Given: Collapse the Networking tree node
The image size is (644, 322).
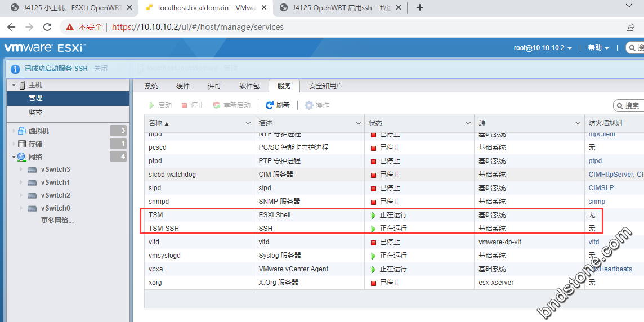Looking at the screenshot, I should (14, 157).
